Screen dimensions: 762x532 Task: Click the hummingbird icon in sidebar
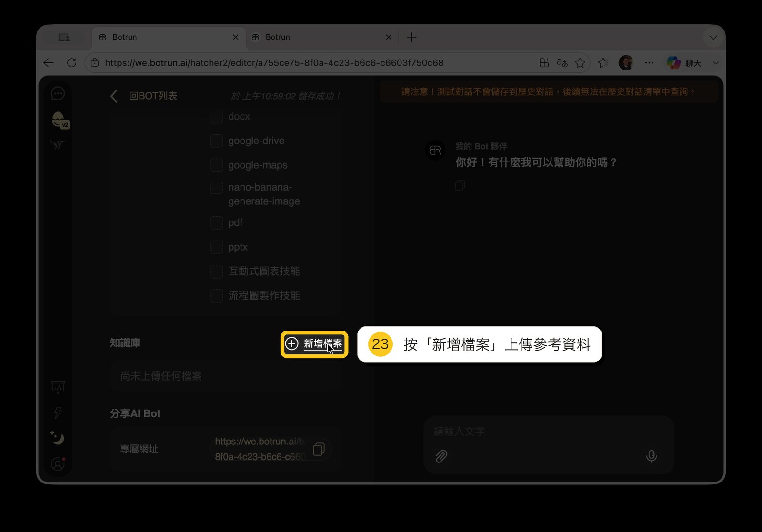click(x=58, y=144)
